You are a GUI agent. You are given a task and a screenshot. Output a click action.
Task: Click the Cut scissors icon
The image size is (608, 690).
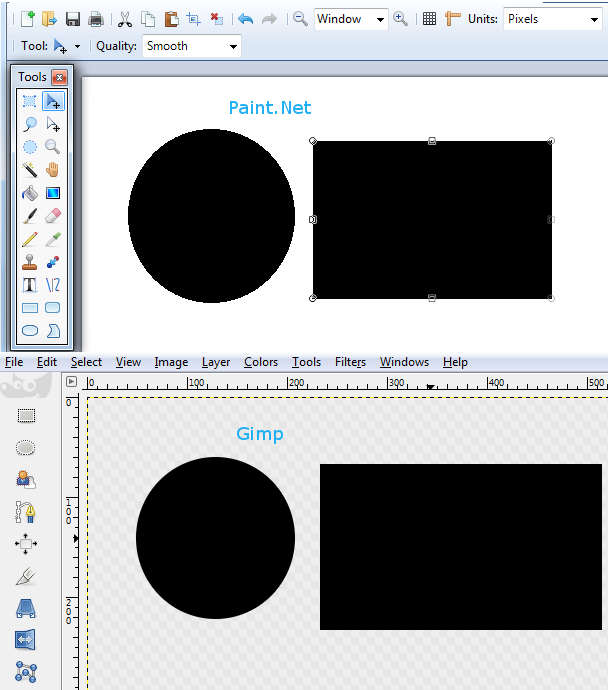125,19
